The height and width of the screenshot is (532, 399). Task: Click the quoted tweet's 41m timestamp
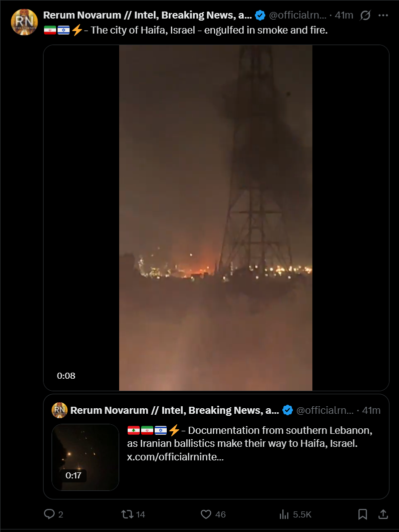[371, 410]
